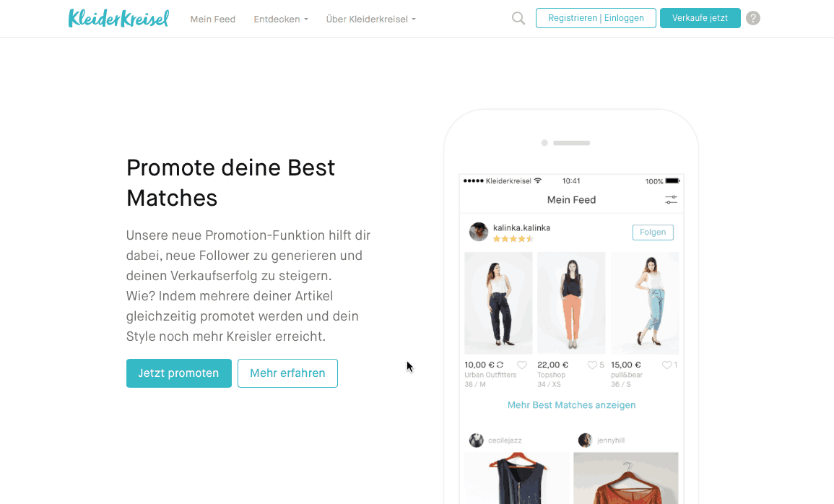Click the Mehr erfahren button
Image resolution: width=834 pixels, height=504 pixels.
[x=287, y=373]
